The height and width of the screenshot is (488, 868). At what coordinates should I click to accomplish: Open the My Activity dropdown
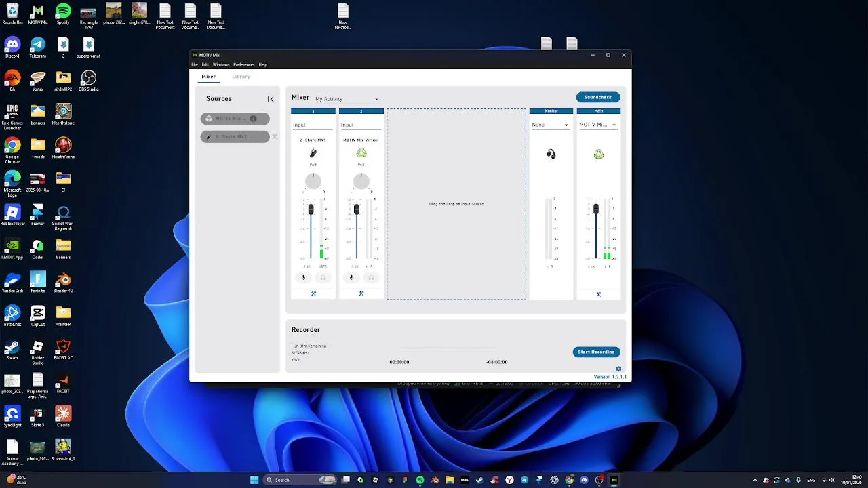(x=347, y=99)
